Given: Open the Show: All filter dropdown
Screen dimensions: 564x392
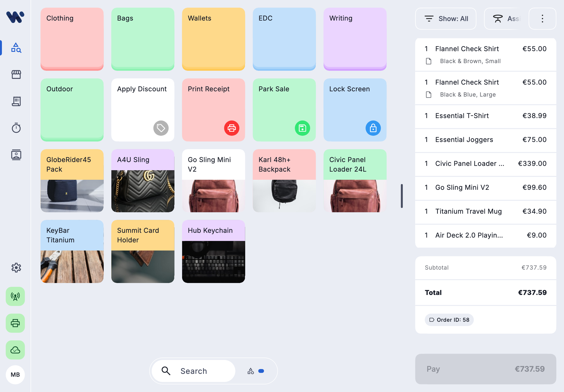Looking at the screenshot, I should click(x=446, y=18).
